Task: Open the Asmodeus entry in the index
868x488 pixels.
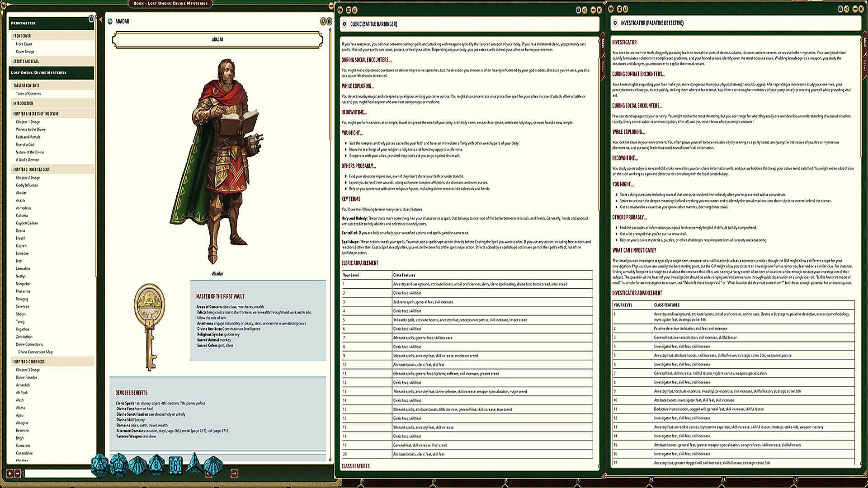Action: click(24, 208)
